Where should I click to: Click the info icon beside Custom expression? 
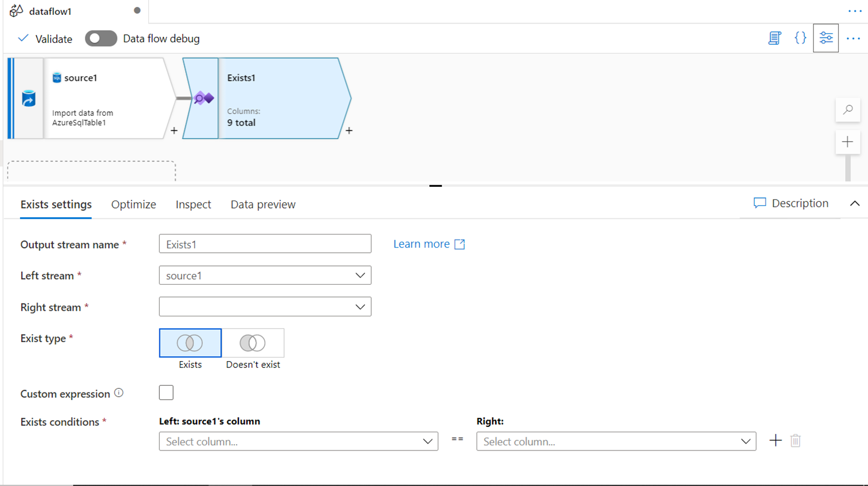pyautogui.click(x=119, y=393)
